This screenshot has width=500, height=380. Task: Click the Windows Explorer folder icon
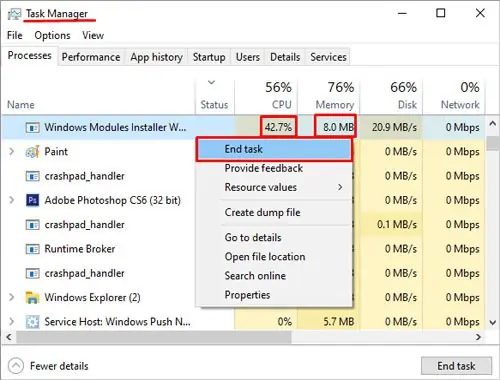(x=32, y=297)
